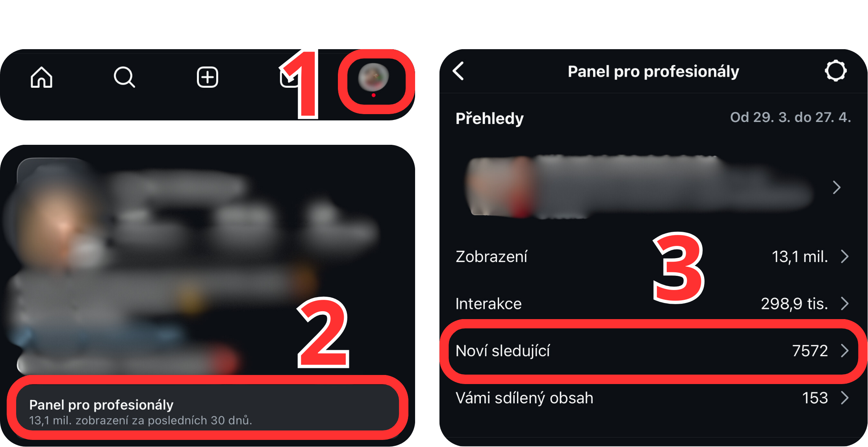868x447 pixels.
Task: Expand the Zobrazení chevron arrow
Action: point(845,257)
